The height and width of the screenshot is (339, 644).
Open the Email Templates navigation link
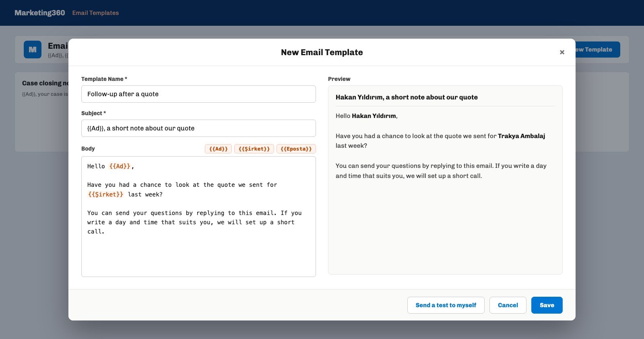coord(95,13)
